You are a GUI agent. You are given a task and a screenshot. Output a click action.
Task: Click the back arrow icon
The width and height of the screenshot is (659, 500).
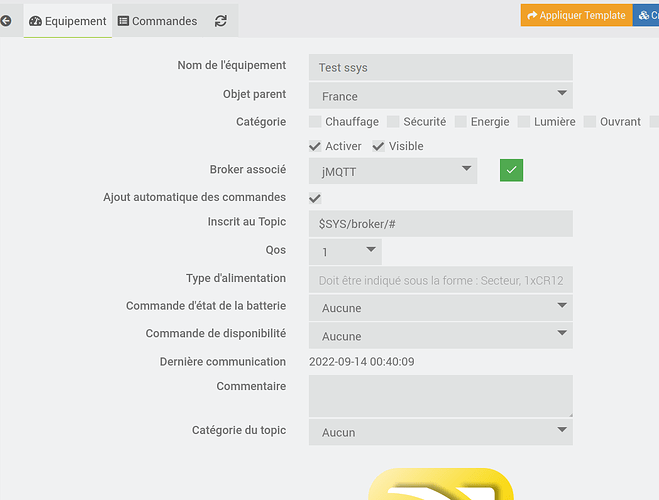(5, 20)
